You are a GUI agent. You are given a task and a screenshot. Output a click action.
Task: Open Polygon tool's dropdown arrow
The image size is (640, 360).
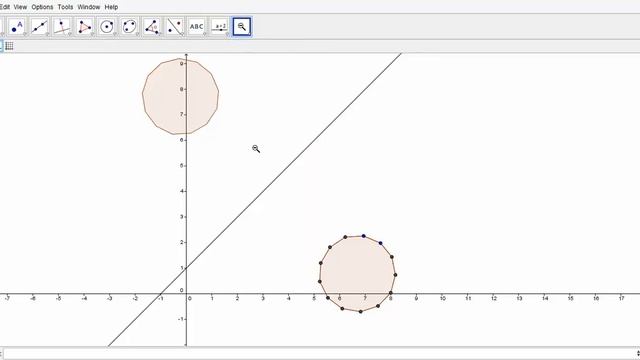pos(92,34)
